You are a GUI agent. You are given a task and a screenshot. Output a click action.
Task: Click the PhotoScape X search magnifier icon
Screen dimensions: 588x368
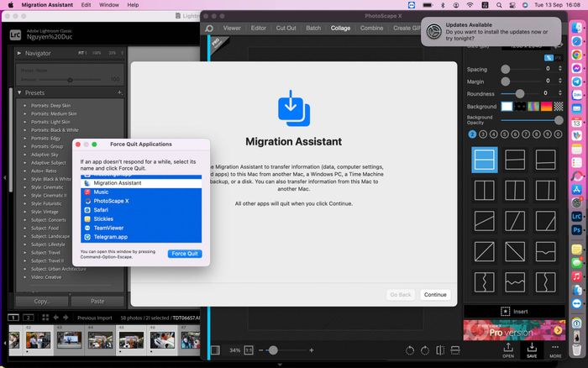(209, 28)
